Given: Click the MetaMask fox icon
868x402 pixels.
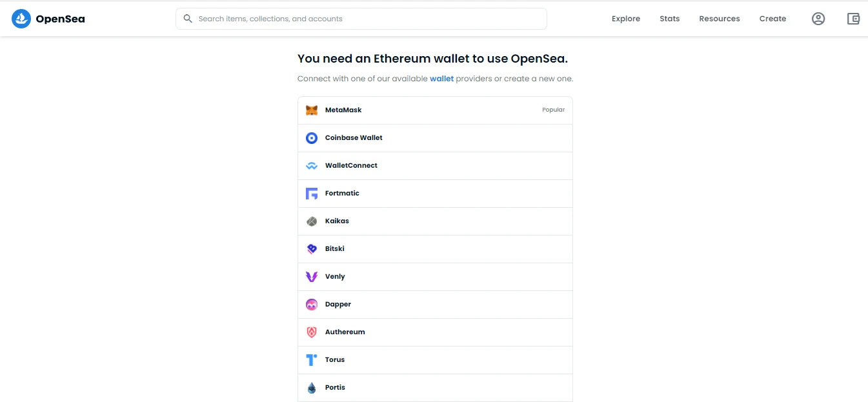Looking at the screenshot, I should (312, 110).
